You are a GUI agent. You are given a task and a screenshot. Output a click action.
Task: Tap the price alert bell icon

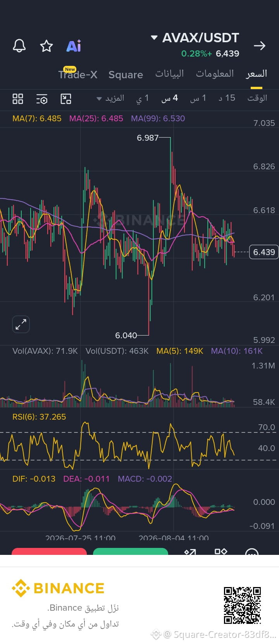pos(19,46)
